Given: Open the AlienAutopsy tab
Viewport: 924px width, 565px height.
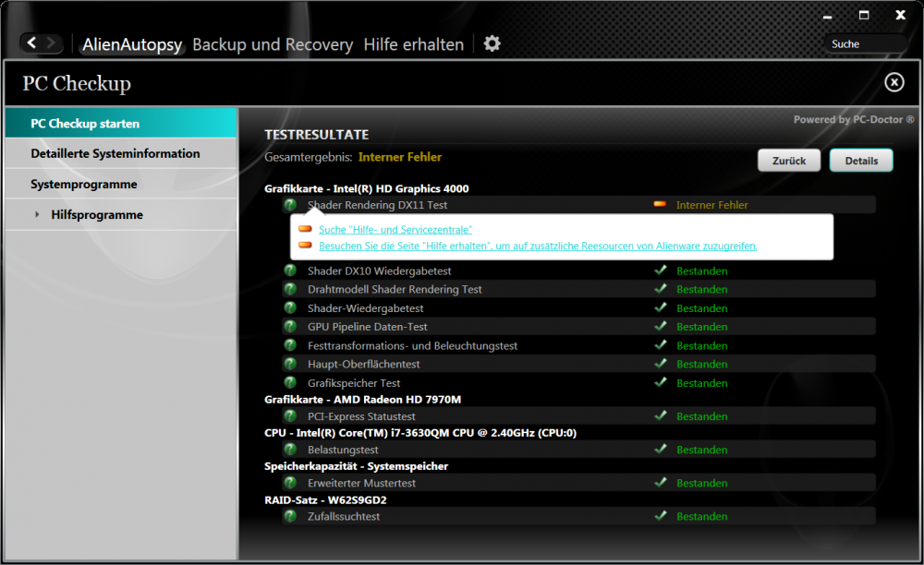Looking at the screenshot, I should click(x=132, y=44).
